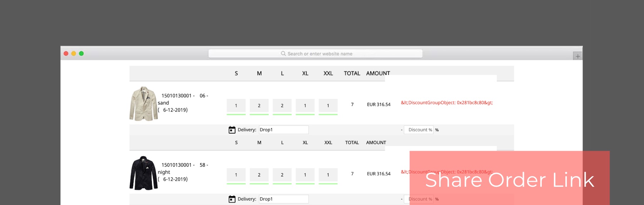Viewport: 644px width, 205px height.
Task: Click Discount % field for sand jacket
Action: click(418, 130)
